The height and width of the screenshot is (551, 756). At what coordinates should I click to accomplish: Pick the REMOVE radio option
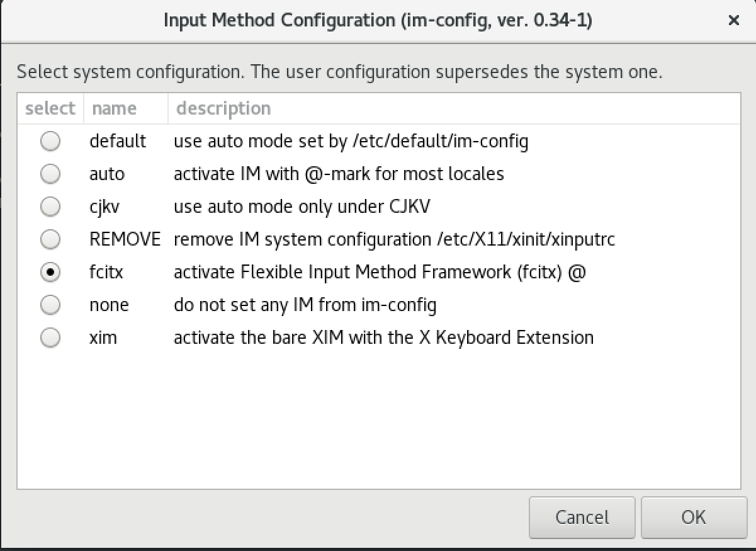click(x=50, y=239)
